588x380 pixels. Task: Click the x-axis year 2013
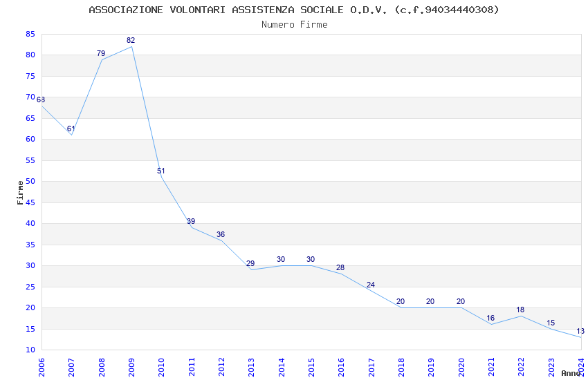click(x=251, y=368)
